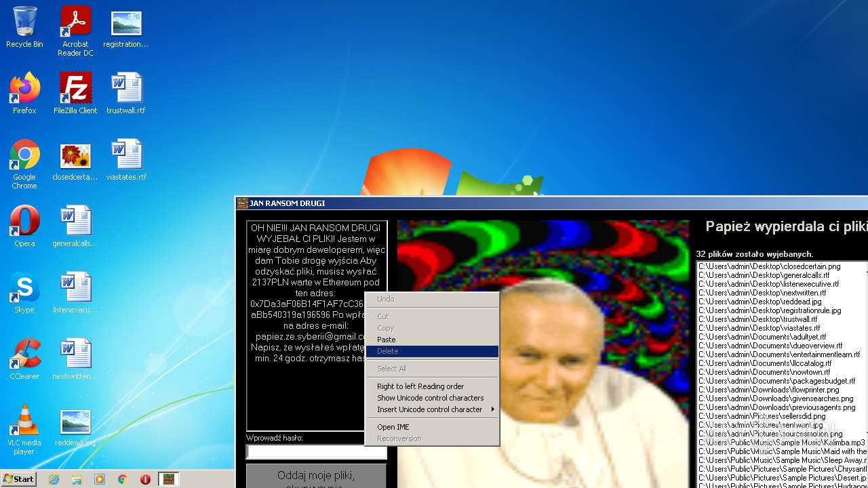
Task: Launch Opera from the desktop
Action: click(x=24, y=227)
